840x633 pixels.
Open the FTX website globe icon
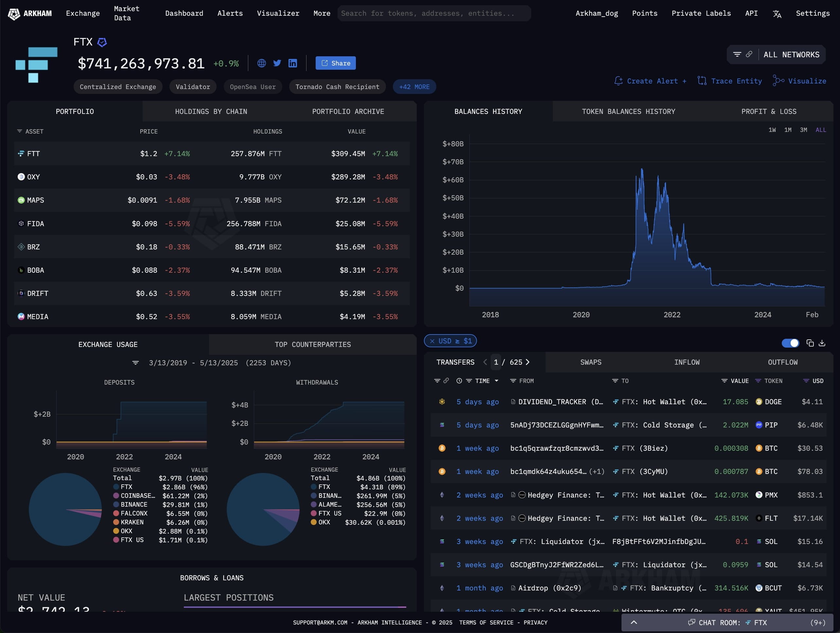point(261,63)
